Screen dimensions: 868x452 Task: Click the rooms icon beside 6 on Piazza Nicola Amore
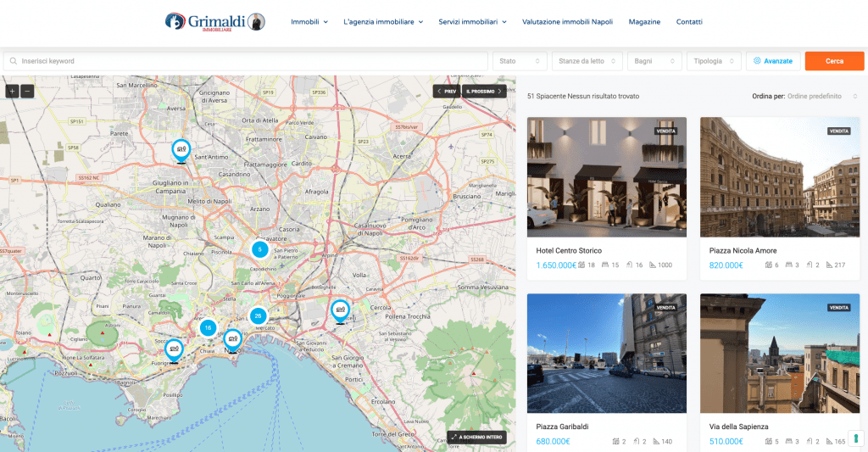coord(768,265)
